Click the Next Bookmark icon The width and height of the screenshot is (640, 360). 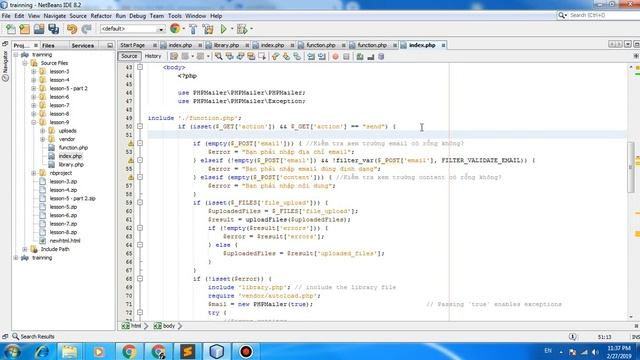[x=286, y=56]
